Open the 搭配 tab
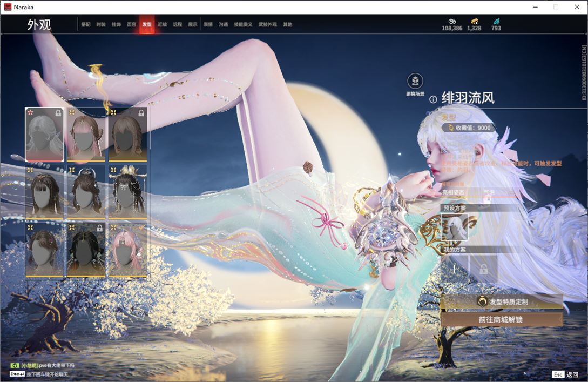588x382 pixels. coord(86,24)
